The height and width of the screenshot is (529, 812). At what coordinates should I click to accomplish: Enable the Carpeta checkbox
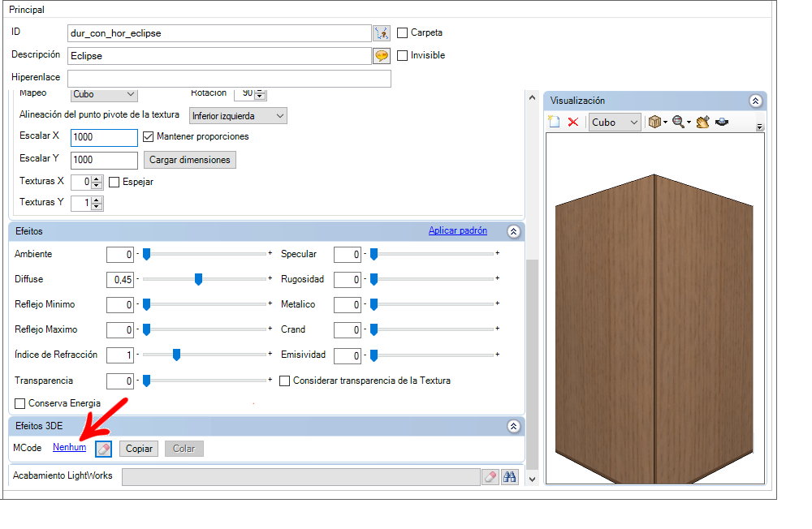[403, 33]
